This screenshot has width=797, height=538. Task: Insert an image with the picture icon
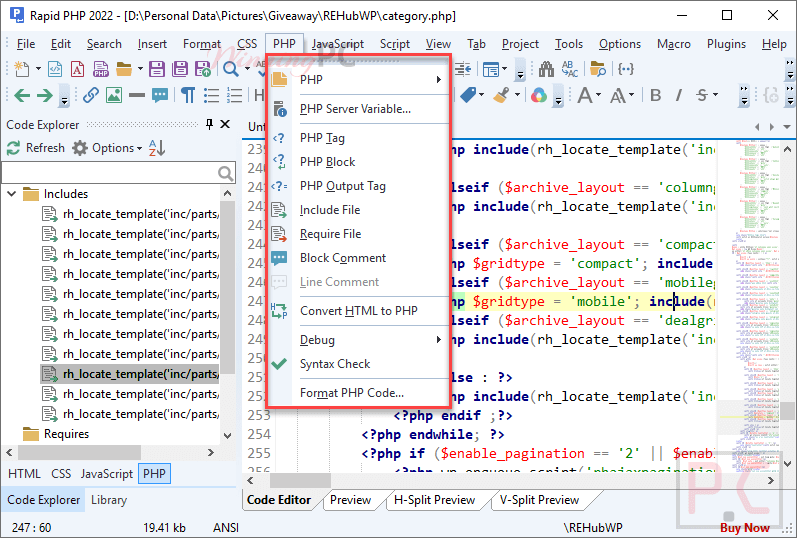114,95
